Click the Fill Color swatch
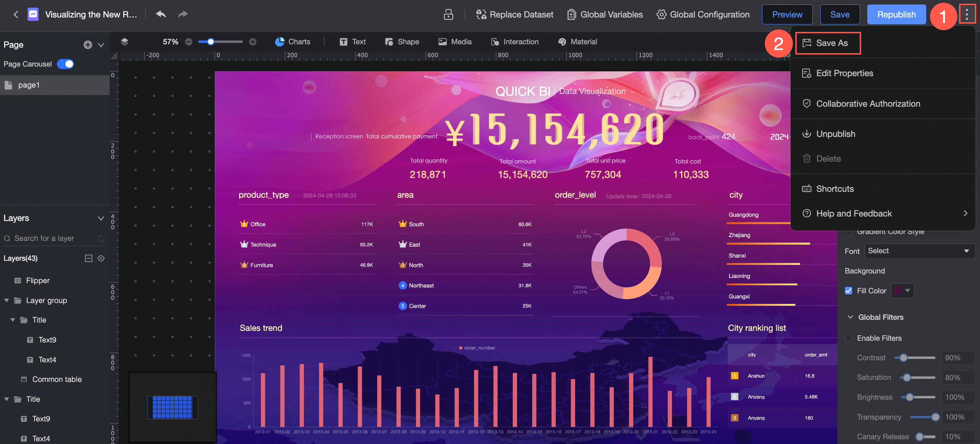 (x=897, y=291)
